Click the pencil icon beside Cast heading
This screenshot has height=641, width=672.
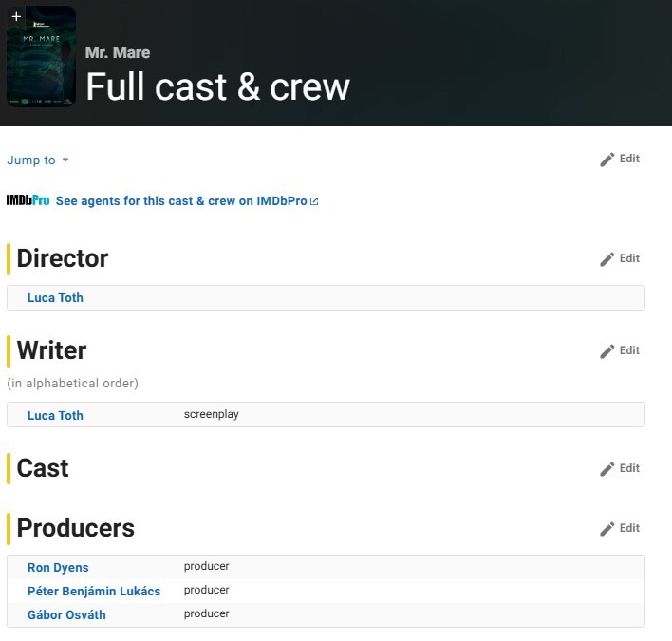(607, 469)
